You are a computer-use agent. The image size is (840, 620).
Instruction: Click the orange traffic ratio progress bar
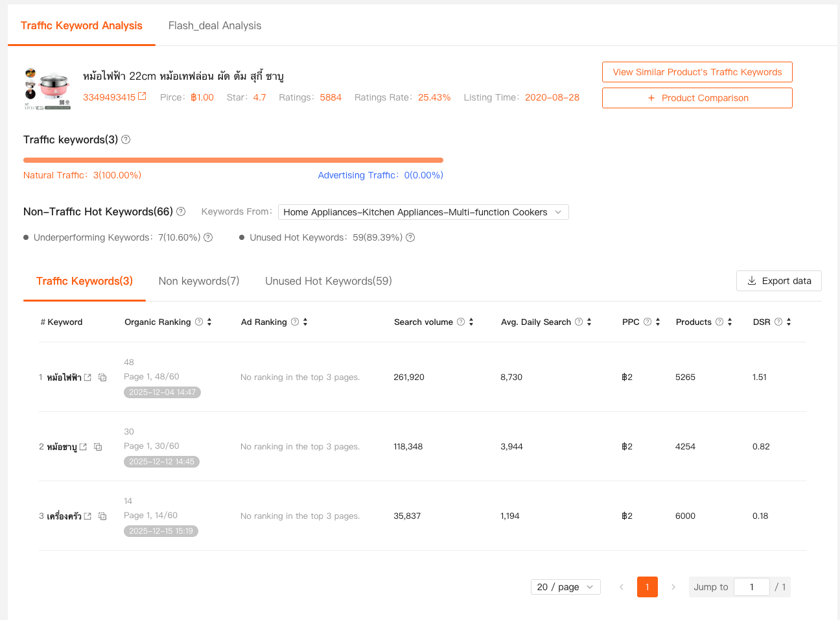233,160
